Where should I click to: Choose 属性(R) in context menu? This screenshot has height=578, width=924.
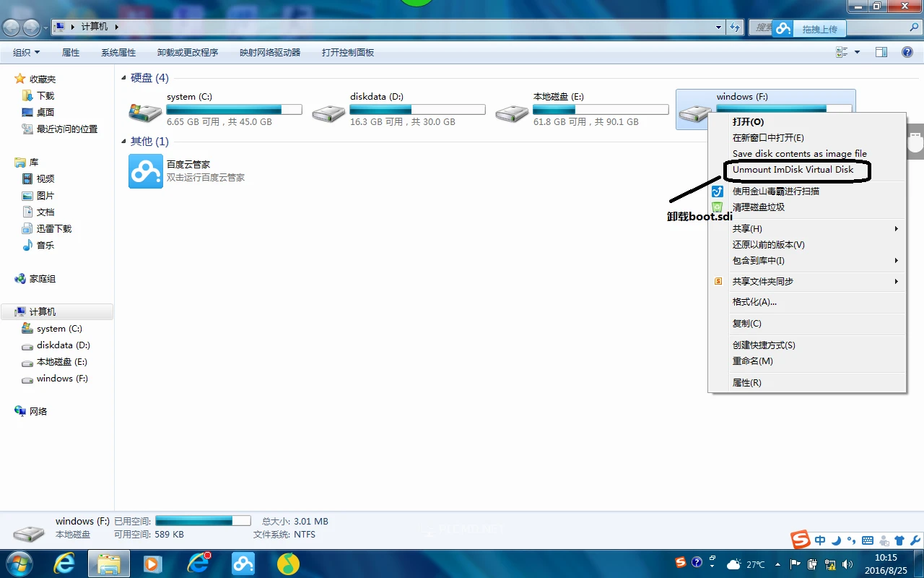(x=746, y=383)
